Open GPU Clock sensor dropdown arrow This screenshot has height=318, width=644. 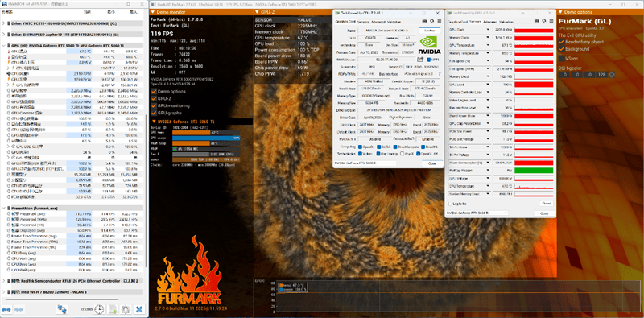488,31
